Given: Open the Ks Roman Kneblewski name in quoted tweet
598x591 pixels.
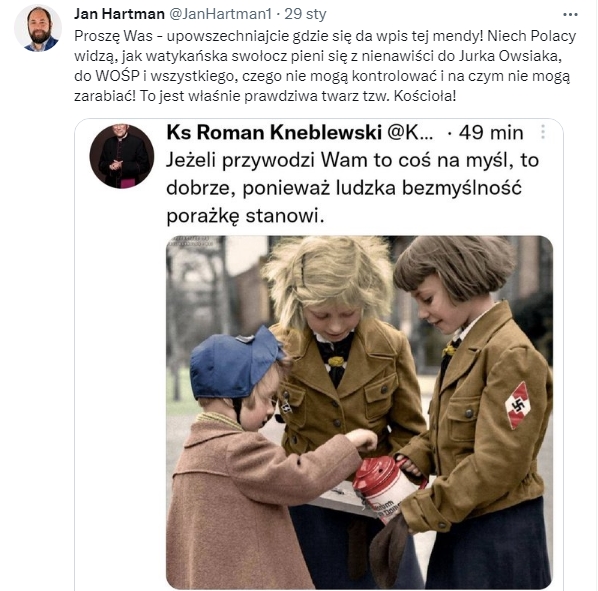Looking at the screenshot, I should point(274,132).
